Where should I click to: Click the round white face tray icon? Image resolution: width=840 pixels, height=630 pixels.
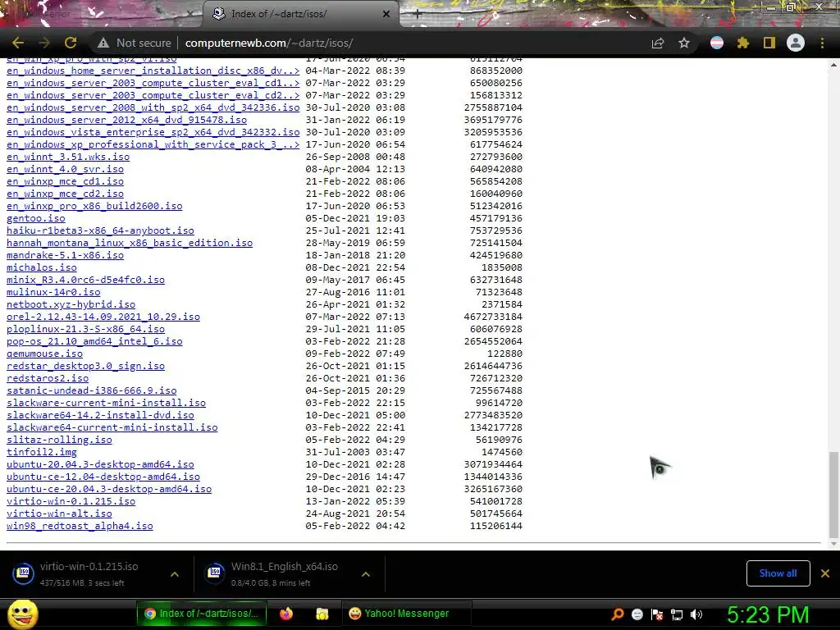tap(637, 614)
